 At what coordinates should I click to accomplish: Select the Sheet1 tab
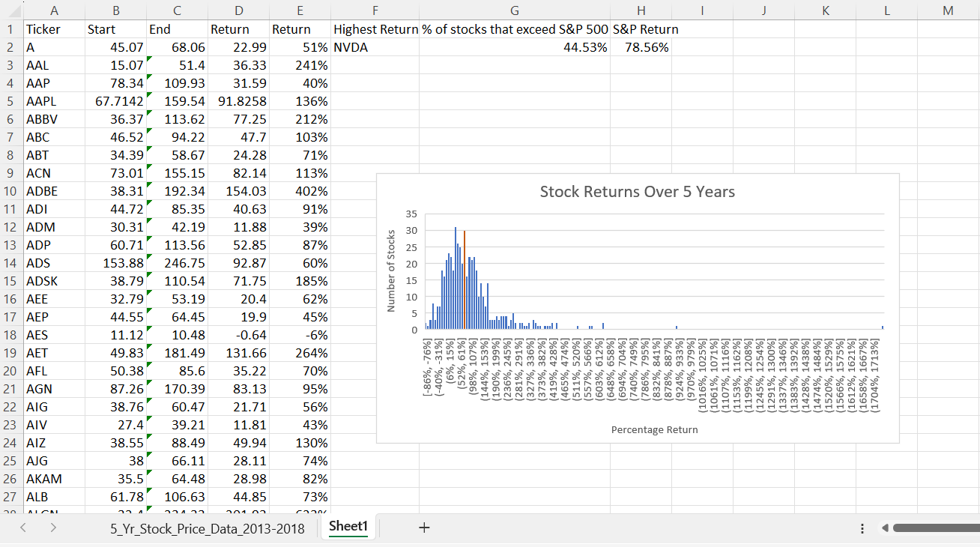[348, 528]
